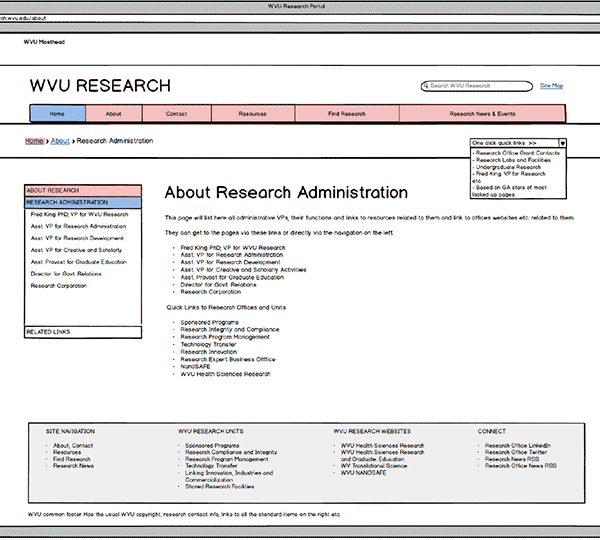The height and width of the screenshot is (540, 600).
Task: Select the Contact navigation tab
Action: (x=176, y=114)
